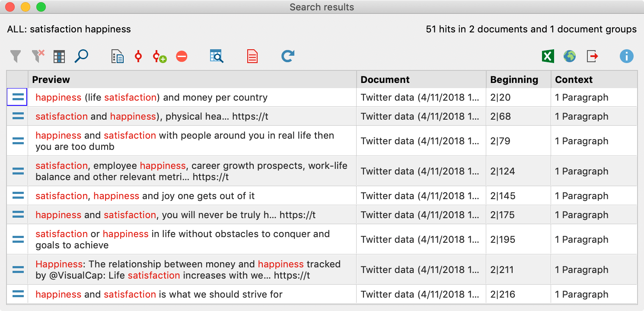Click the magnifying glass search icon
644x311 pixels.
(81, 56)
